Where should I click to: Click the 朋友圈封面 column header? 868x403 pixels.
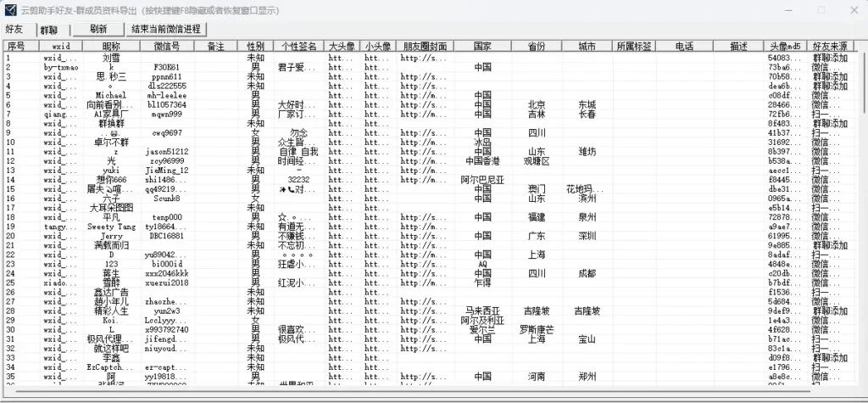click(425, 46)
